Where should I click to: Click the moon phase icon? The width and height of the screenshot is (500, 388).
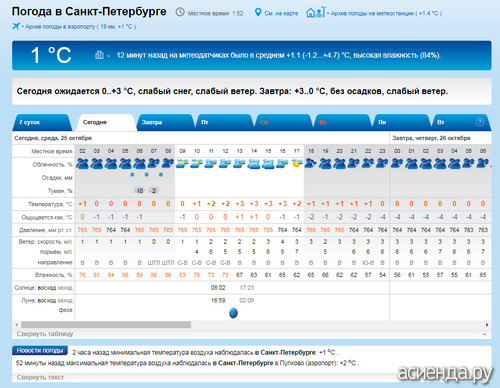(x=233, y=313)
